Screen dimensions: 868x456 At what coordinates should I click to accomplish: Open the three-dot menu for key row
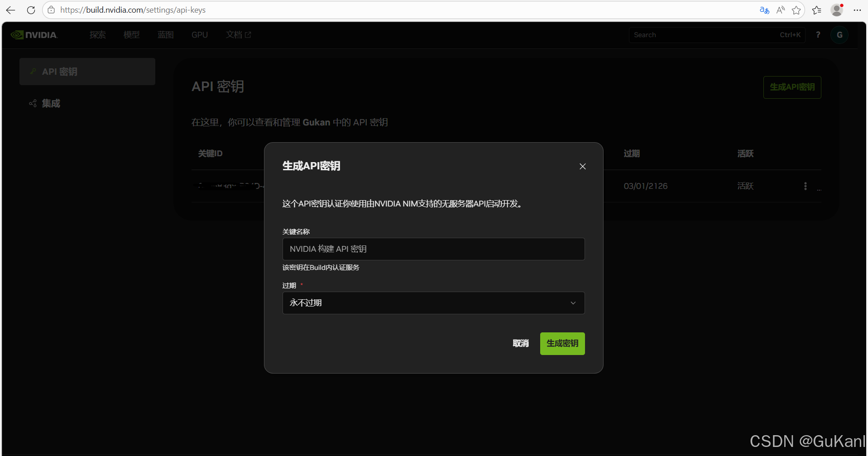[805, 186]
